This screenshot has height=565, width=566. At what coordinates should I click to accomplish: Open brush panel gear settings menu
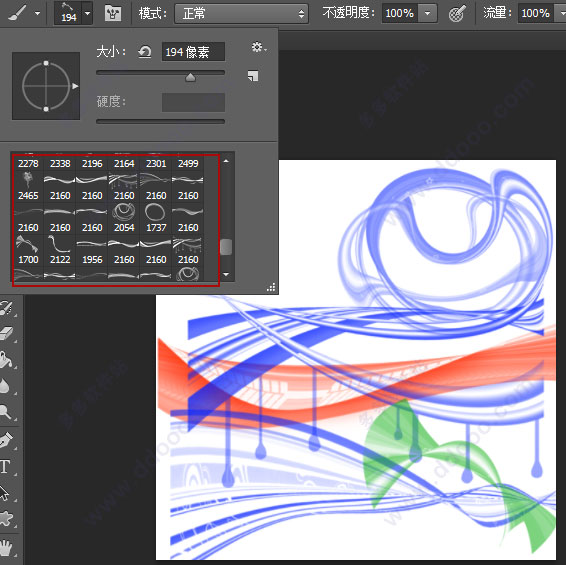(258, 47)
